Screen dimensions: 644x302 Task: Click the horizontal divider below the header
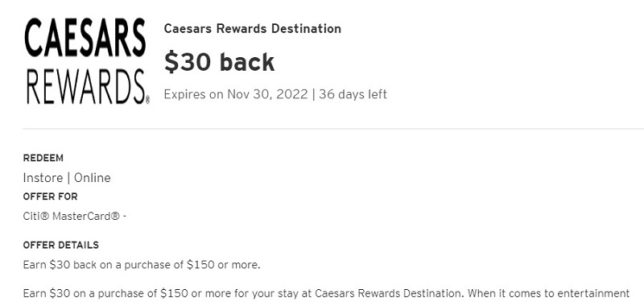333,129
